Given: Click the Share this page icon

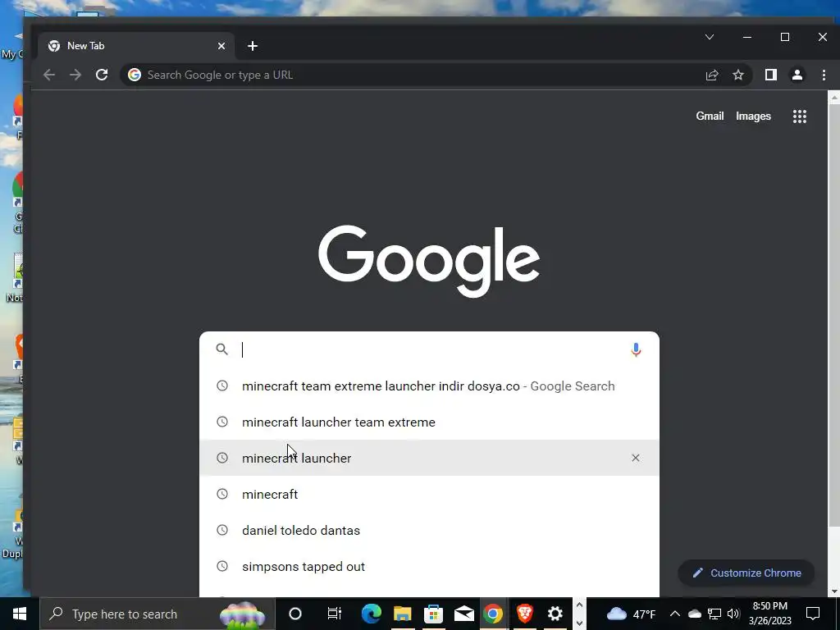Looking at the screenshot, I should [x=712, y=75].
